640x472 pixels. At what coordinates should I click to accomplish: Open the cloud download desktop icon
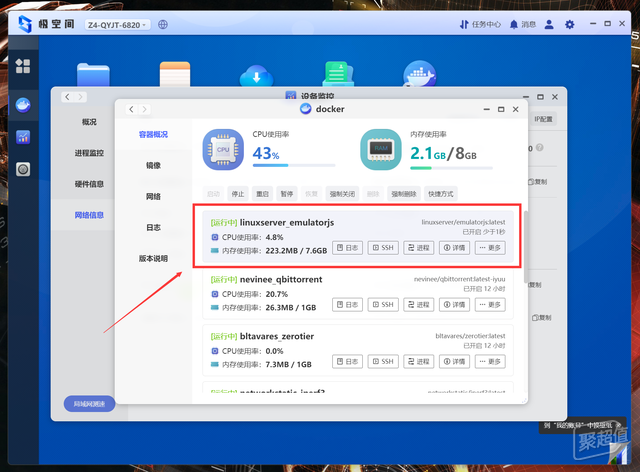(x=256, y=76)
